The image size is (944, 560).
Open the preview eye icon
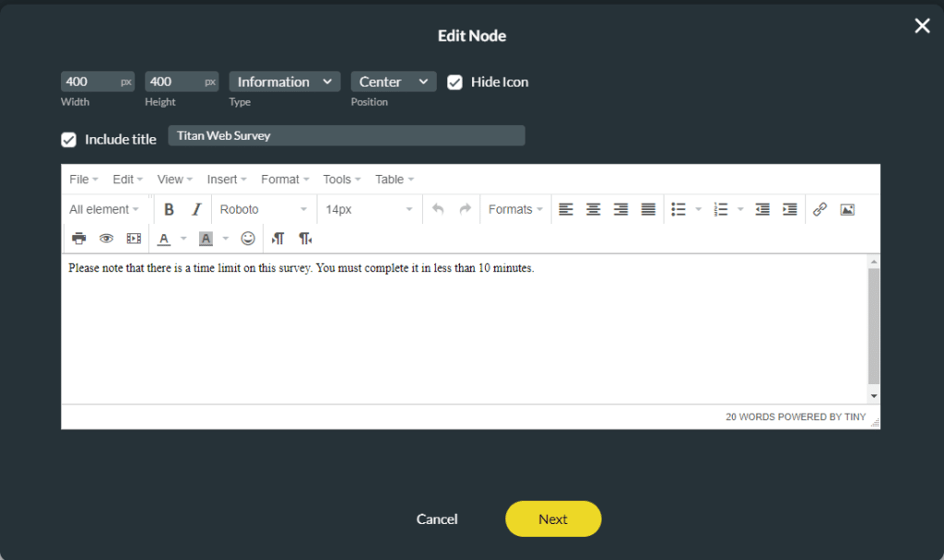coord(106,239)
